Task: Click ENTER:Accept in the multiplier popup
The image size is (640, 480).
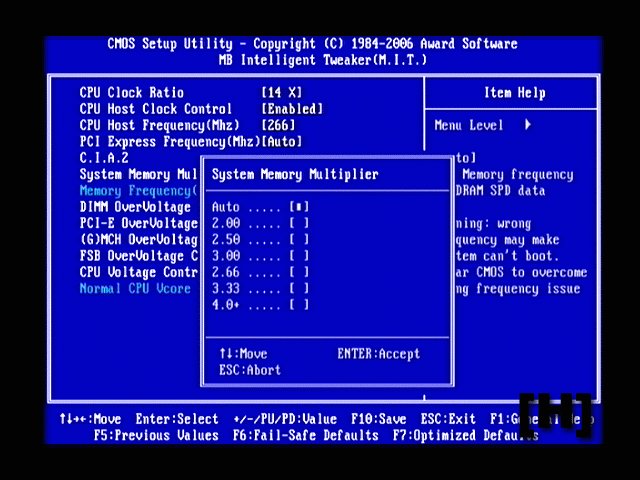Action: coord(378,354)
